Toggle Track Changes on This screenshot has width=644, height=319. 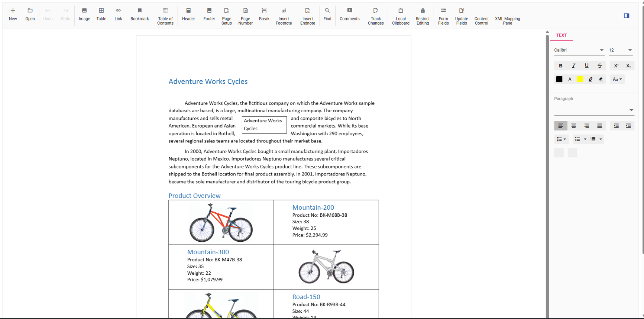(376, 16)
